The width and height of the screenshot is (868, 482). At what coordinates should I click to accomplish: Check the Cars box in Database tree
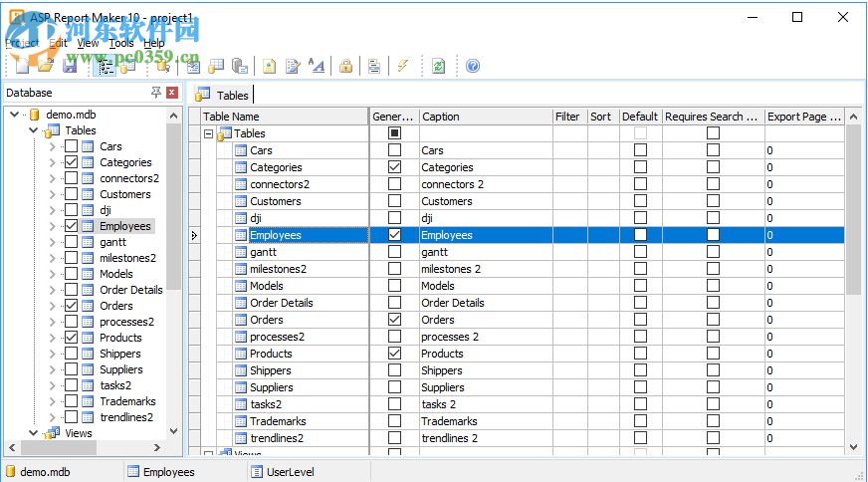(x=71, y=146)
